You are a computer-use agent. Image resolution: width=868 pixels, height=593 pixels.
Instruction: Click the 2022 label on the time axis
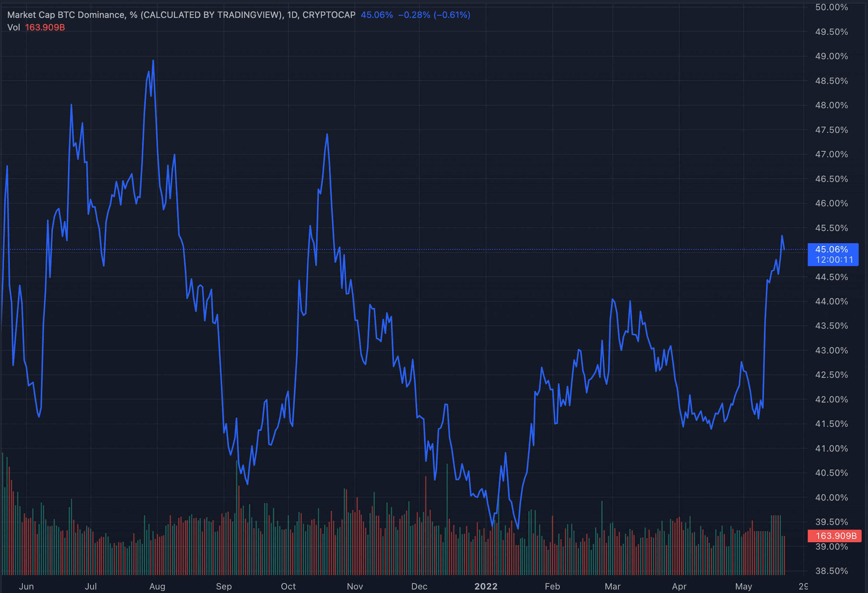click(486, 587)
